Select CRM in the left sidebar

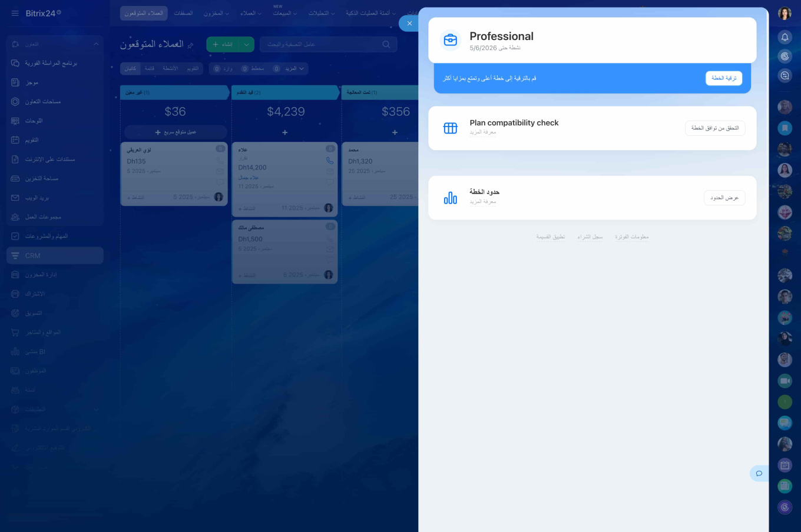(33, 255)
